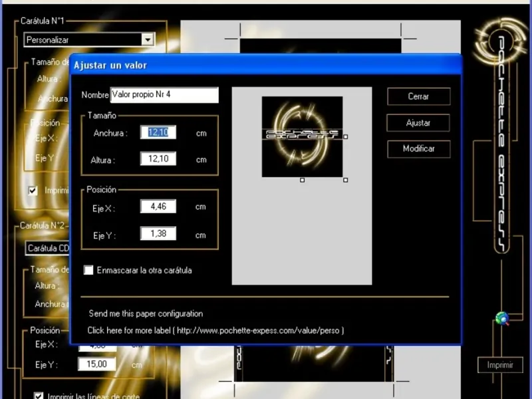
Task: Click the 'Click here for more label' link
Action: (x=215, y=331)
